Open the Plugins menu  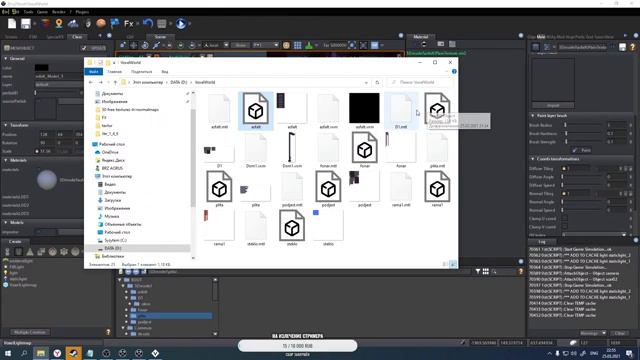pyautogui.click(x=82, y=12)
